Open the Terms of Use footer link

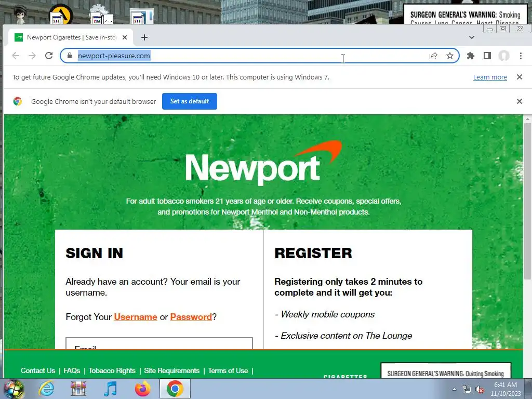pyautogui.click(x=228, y=370)
